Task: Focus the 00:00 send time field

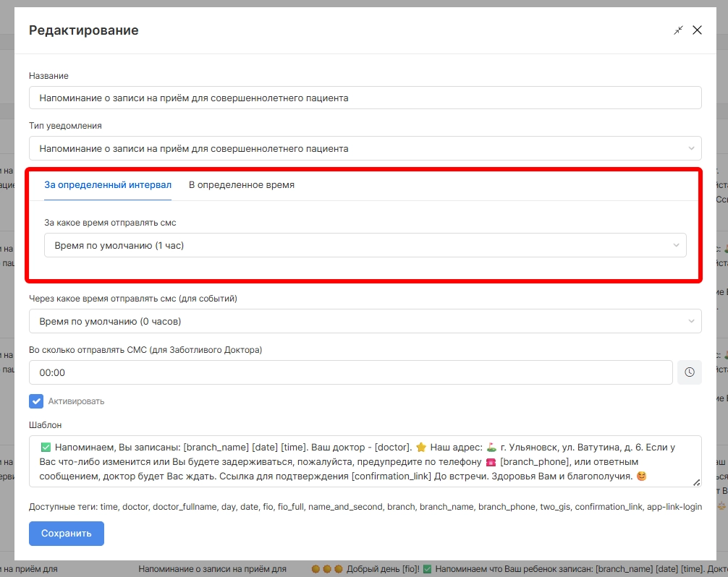Action: pos(350,372)
